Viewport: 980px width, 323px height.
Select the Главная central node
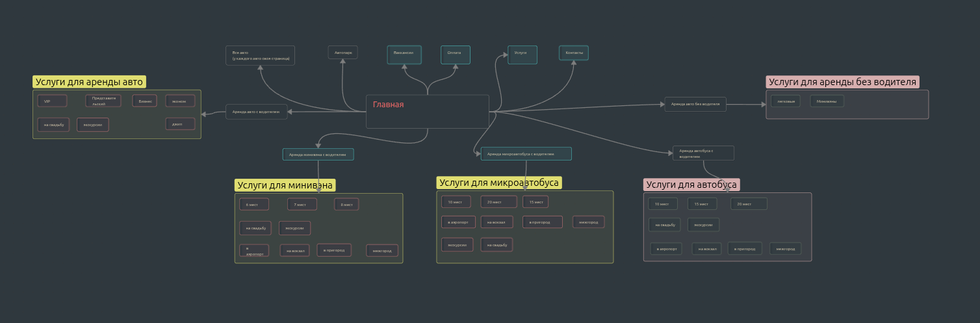tap(427, 111)
